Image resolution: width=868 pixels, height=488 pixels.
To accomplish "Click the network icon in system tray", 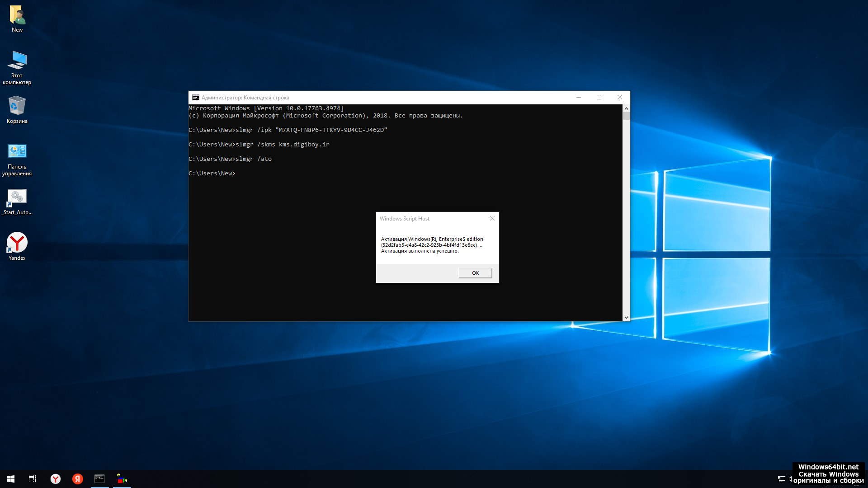I will 781,479.
